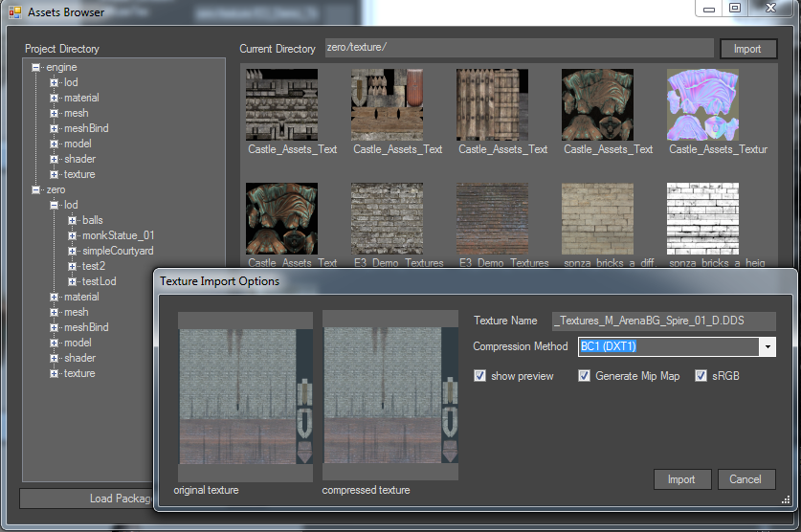Image resolution: width=801 pixels, height=532 pixels.
Task: Select zero material folder
Action: tap(81, 298)
